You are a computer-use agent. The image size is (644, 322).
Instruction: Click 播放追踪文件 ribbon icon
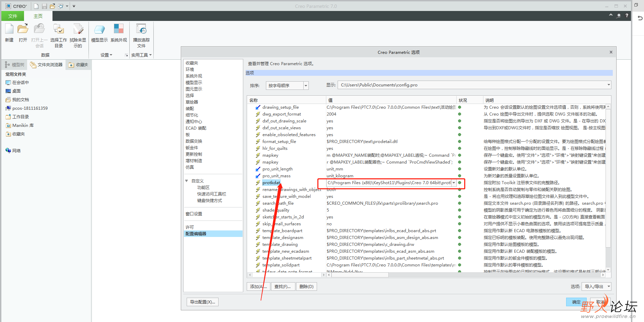(141, 36)
